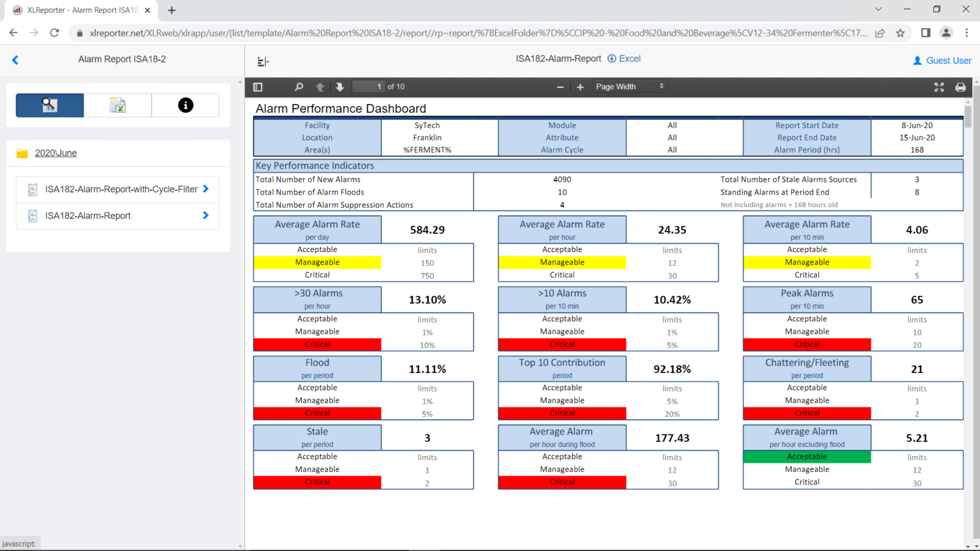The width and height of the screenshot is (980, 551).
Task: Open the 2020\June folder link
Action: [56, 153]
